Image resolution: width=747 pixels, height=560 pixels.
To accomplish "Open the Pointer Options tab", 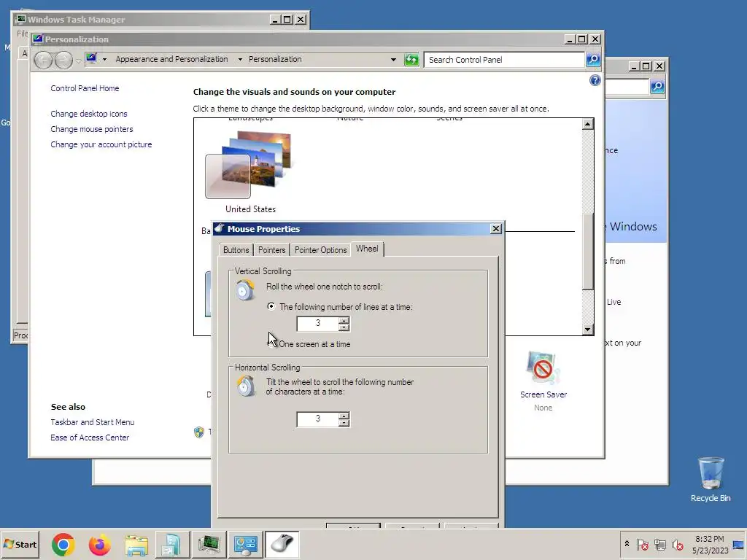I will (321, 250).
